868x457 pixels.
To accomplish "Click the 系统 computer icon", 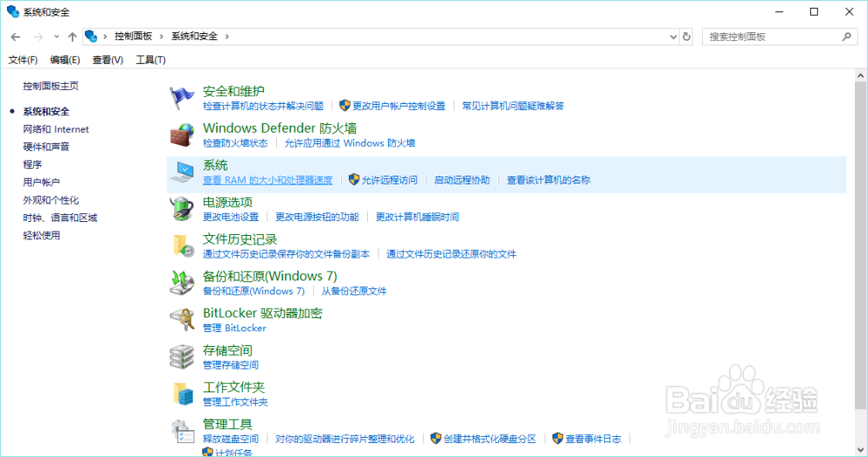I will (x=181, y=172).
